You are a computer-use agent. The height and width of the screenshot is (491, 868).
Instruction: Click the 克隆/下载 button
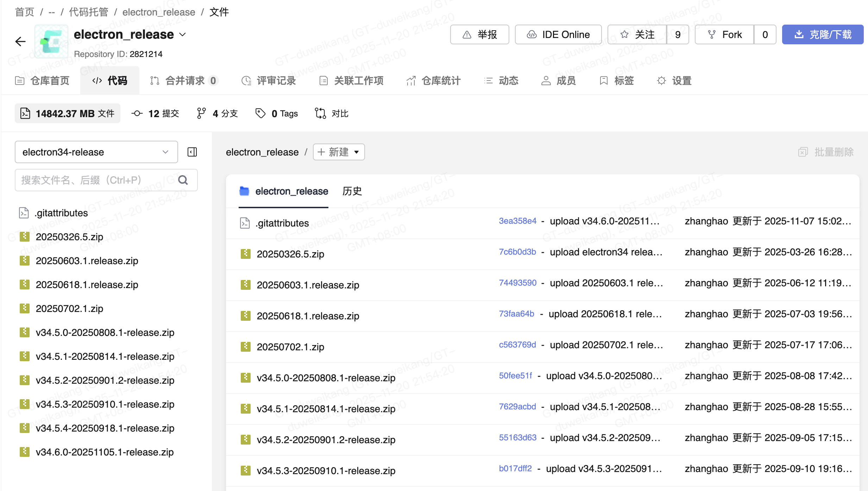[822, 34]
